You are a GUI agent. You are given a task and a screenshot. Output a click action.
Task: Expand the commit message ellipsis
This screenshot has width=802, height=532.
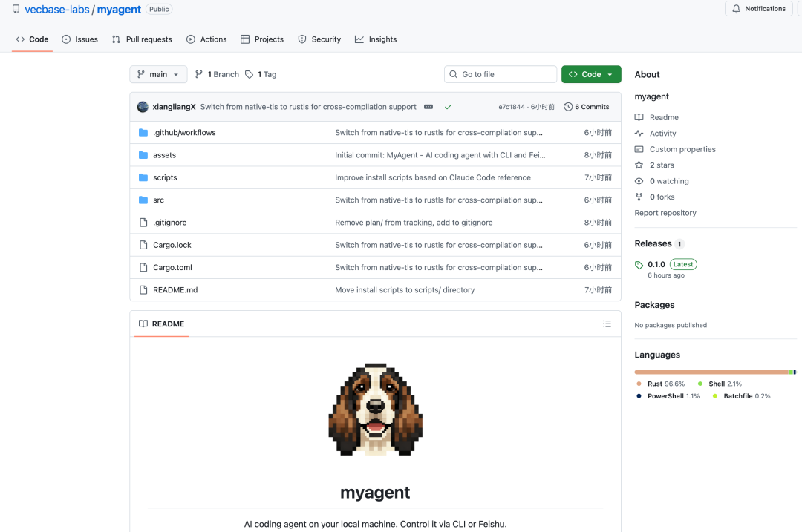(x=428, y=107)
